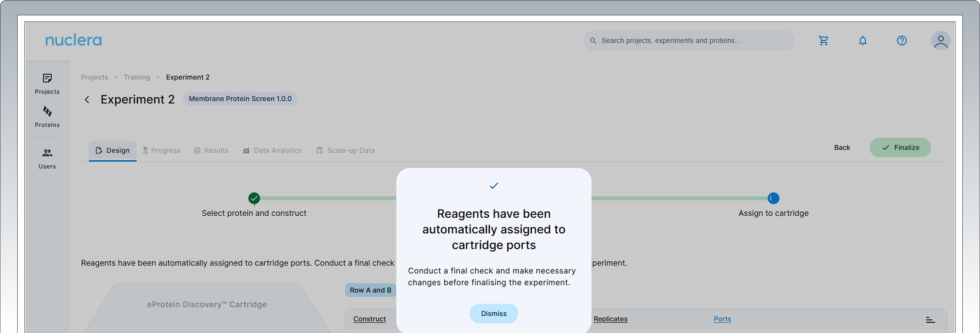Go to Users in sidebar

click(x=47, y=158)
